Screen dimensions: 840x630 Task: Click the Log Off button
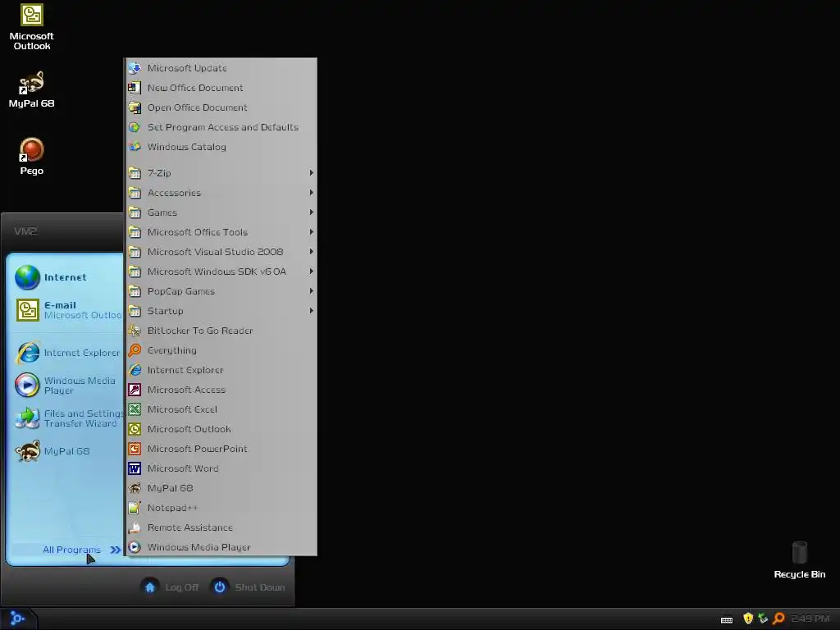[170, 587]
